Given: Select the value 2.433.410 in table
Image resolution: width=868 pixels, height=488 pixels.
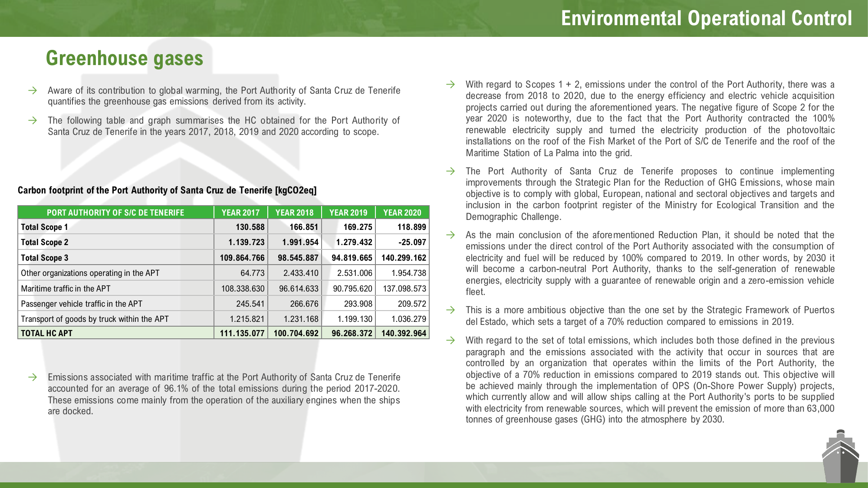Looking at the screenshot, I should (301, 273).
